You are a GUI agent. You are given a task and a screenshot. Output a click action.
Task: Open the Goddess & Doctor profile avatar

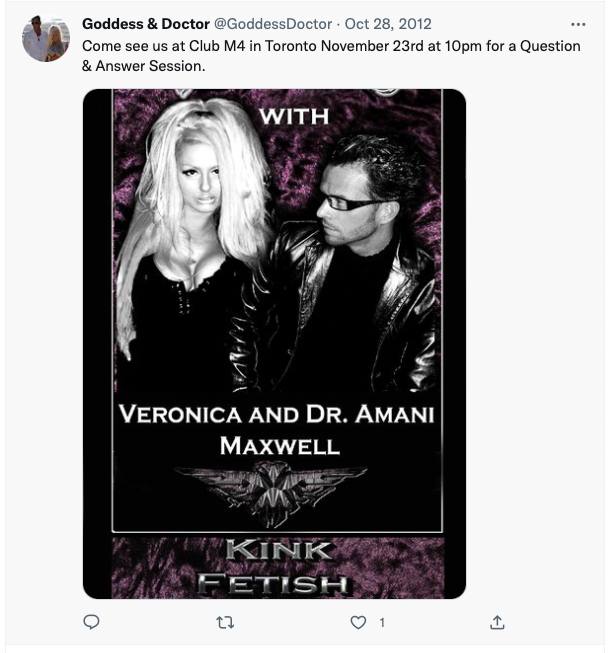46,38
